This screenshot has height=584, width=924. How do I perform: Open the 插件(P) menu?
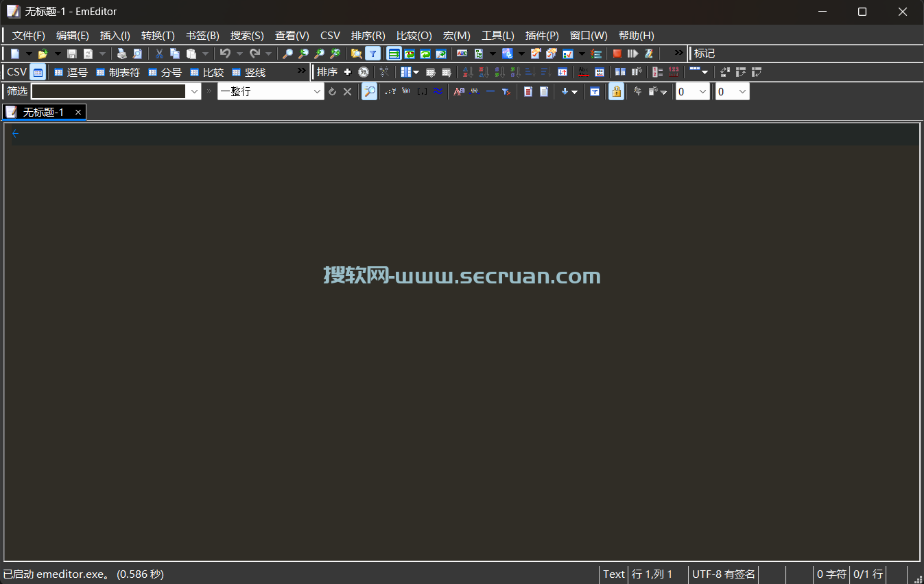(542, 36)
